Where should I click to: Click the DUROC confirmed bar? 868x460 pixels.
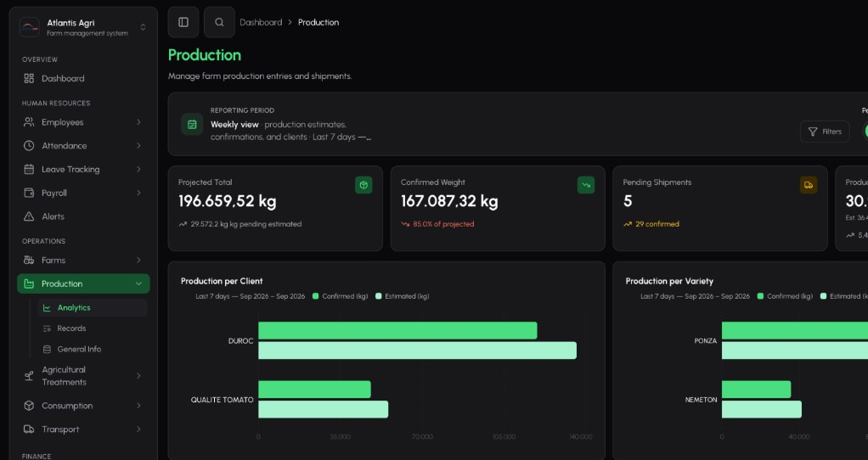pos(397,331)
